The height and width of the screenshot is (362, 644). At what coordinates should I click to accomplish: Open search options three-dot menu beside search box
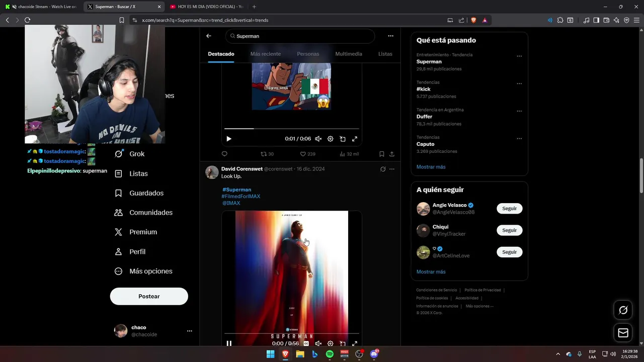[x=390, y=36]
